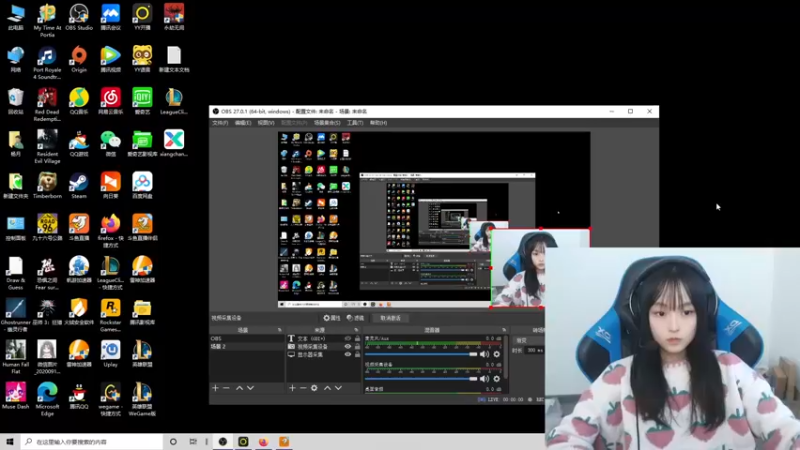Toggle lock on 视频采集设备 source
This screenshot has height=450, width=800.
[357, 346]
